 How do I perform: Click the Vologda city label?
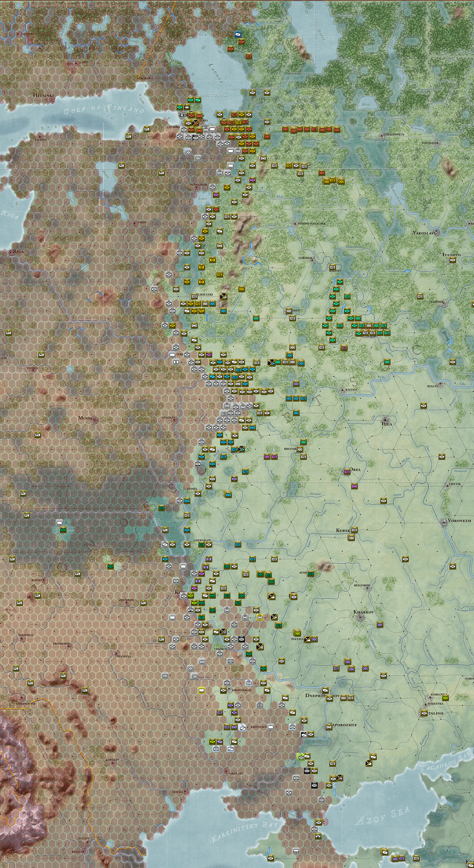428,143
